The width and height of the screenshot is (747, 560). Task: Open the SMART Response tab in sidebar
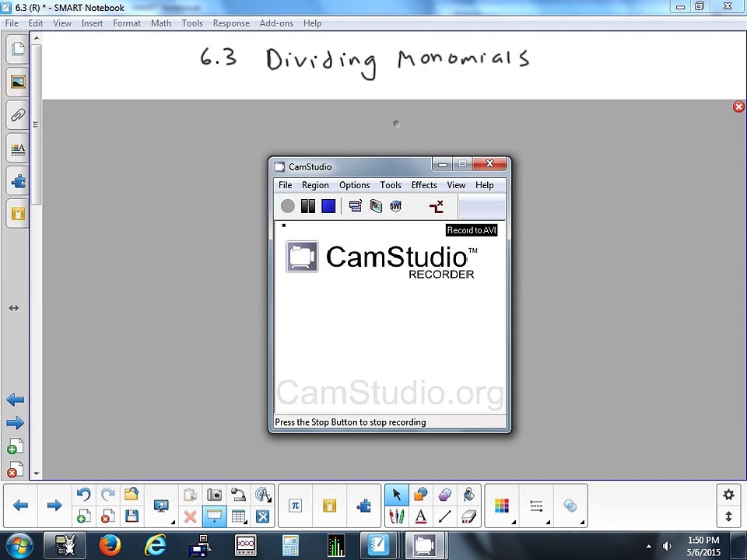(18, 213)
